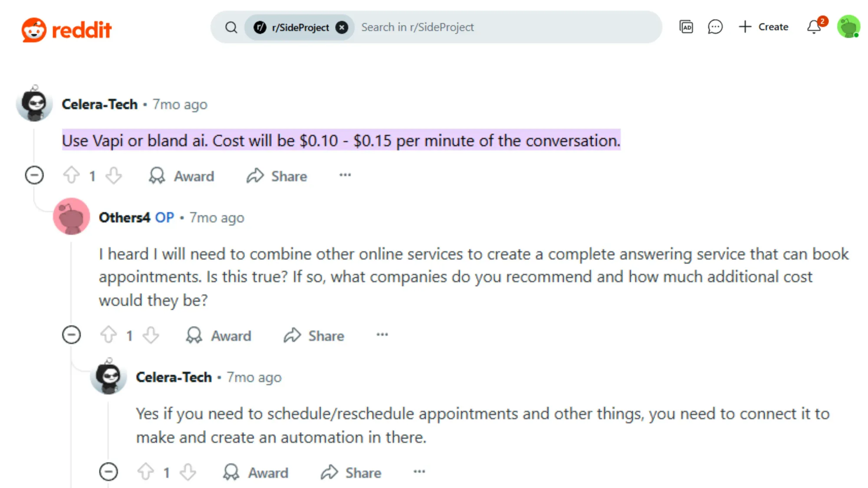Collapse Others4's reply thread
This screenshot has height=488, width=868.
click(x=71, y=334)
